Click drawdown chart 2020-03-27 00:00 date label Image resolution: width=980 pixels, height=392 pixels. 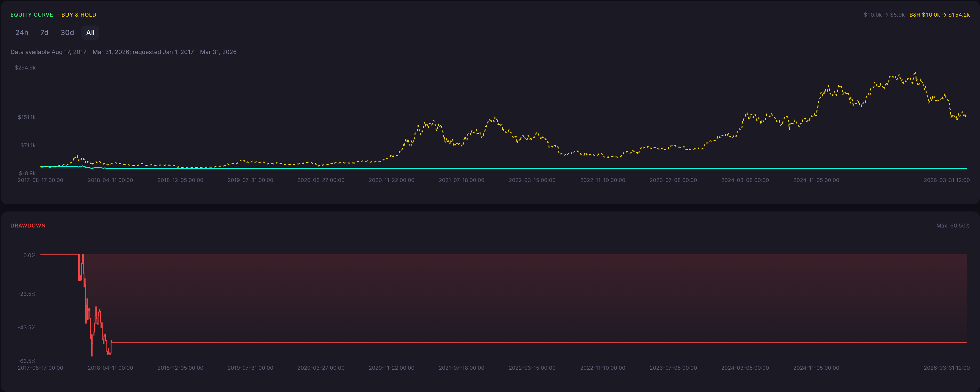click(x=321, y=368)
